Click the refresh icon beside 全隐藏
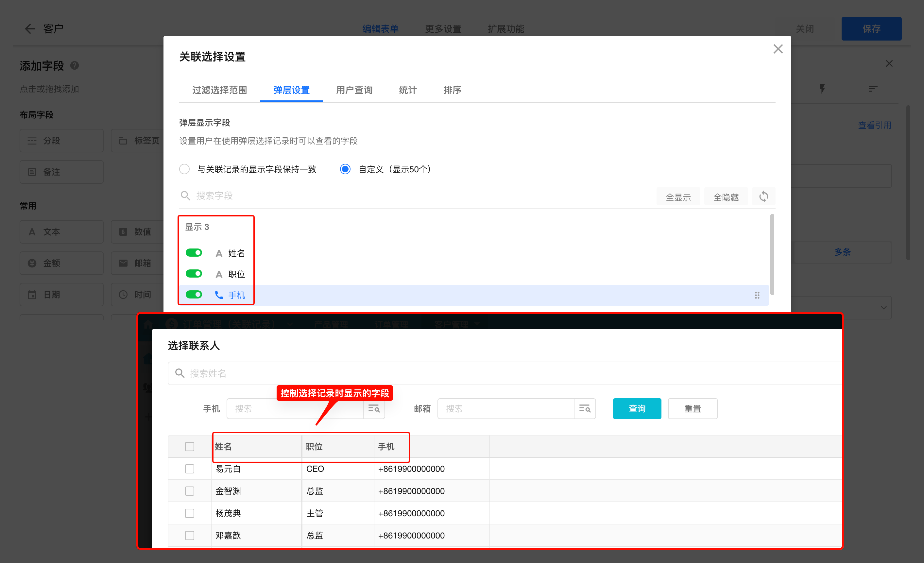 (x=763, y=196)
